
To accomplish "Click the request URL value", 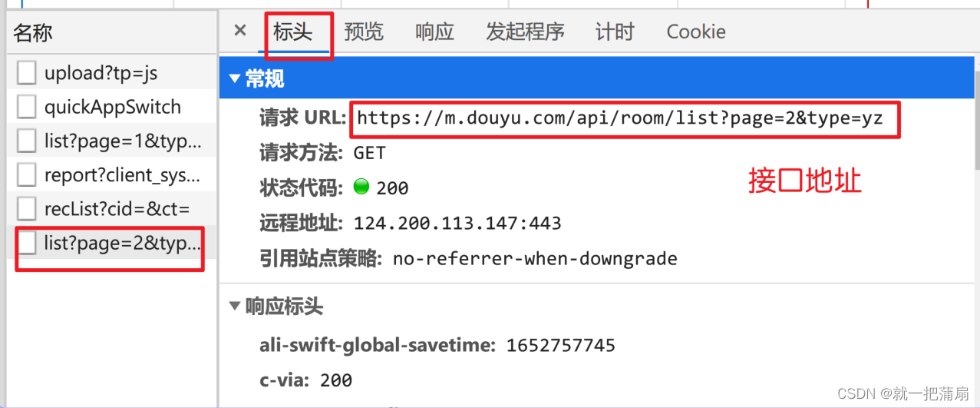I will pos(620,118).
